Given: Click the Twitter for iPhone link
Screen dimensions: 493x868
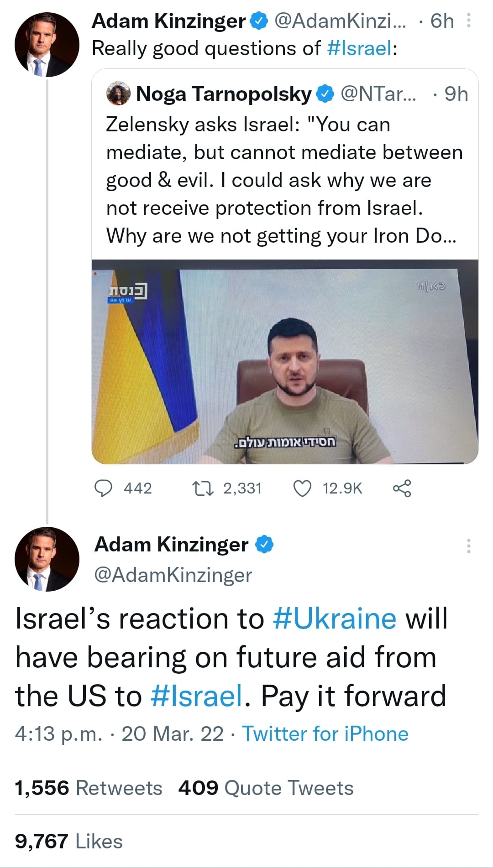Looking at the screenshot, I should [325, 734].
